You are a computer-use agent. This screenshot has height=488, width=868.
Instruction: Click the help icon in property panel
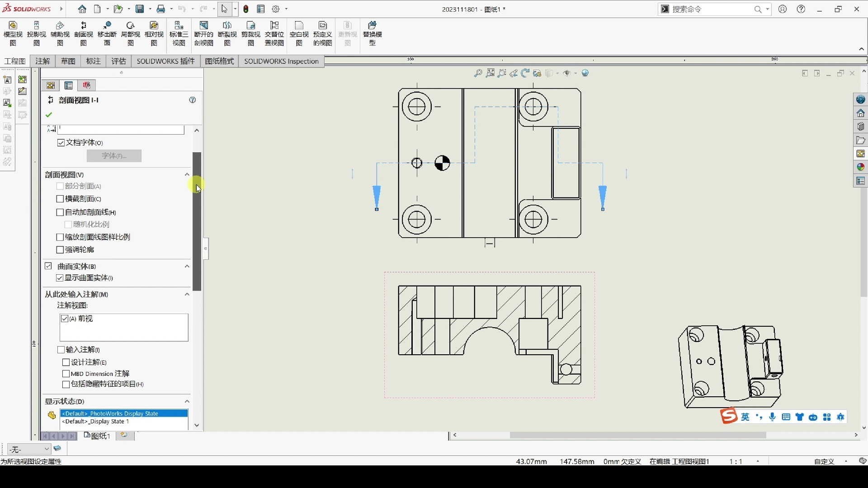click(x=193, y=100)
